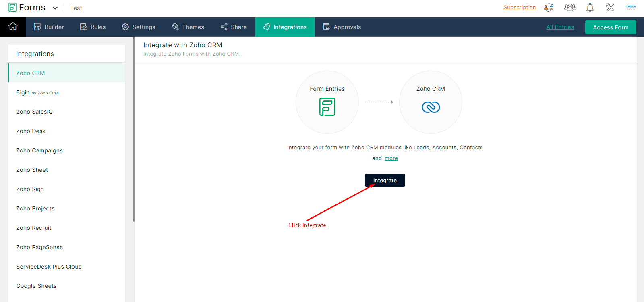Click the Delta organization profile logo

pyautogui.click(x=631, y=7)
